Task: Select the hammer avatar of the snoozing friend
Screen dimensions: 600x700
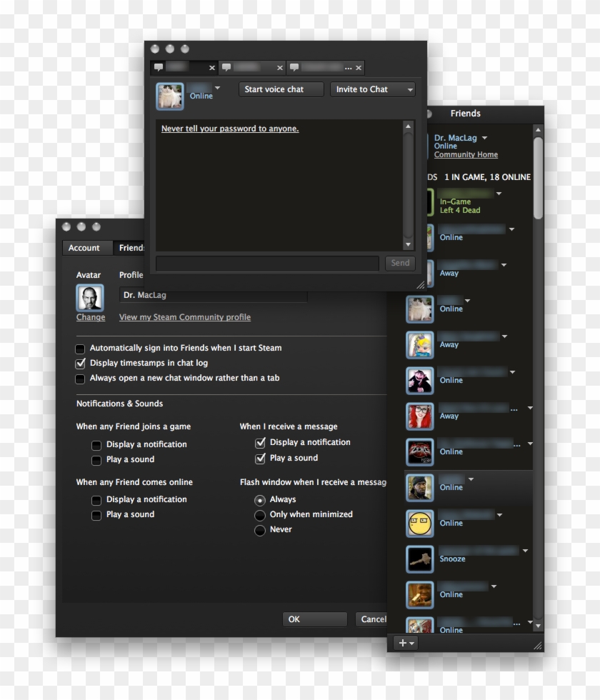Action: pyautogui.click(x=420, y=559)
